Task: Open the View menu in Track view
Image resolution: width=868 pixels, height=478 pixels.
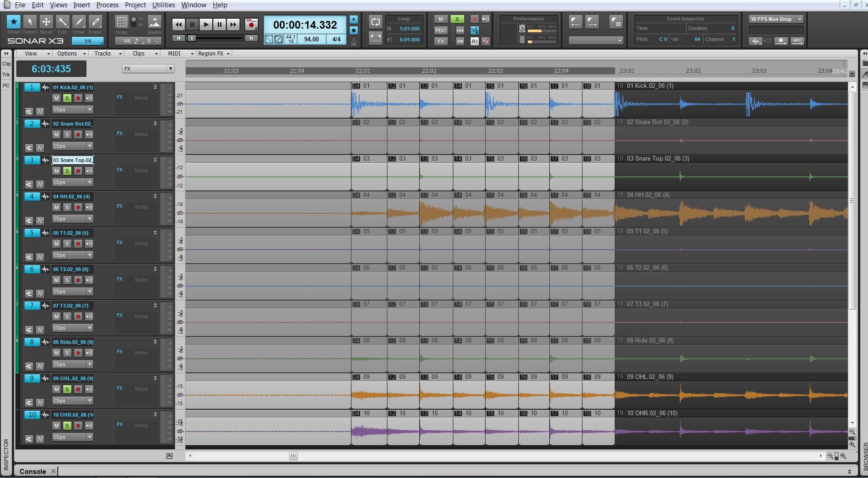Action: click(x=35, y=54)
